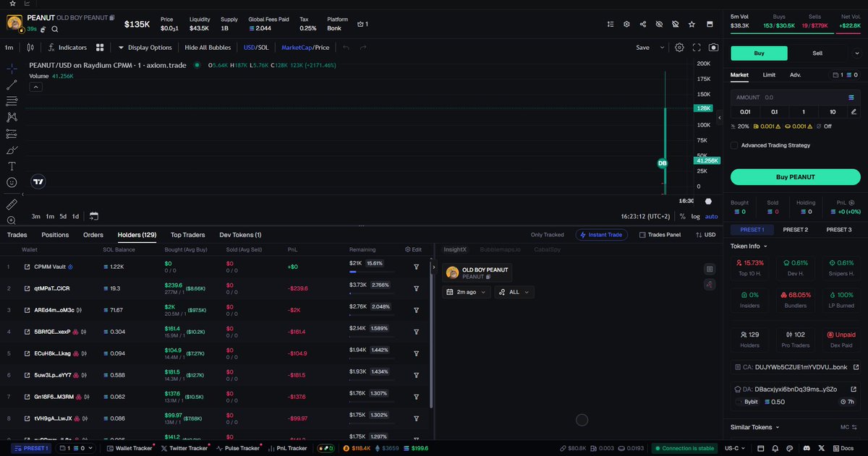
Task: Click the AMOUNT input field
Action: (795, 97)
